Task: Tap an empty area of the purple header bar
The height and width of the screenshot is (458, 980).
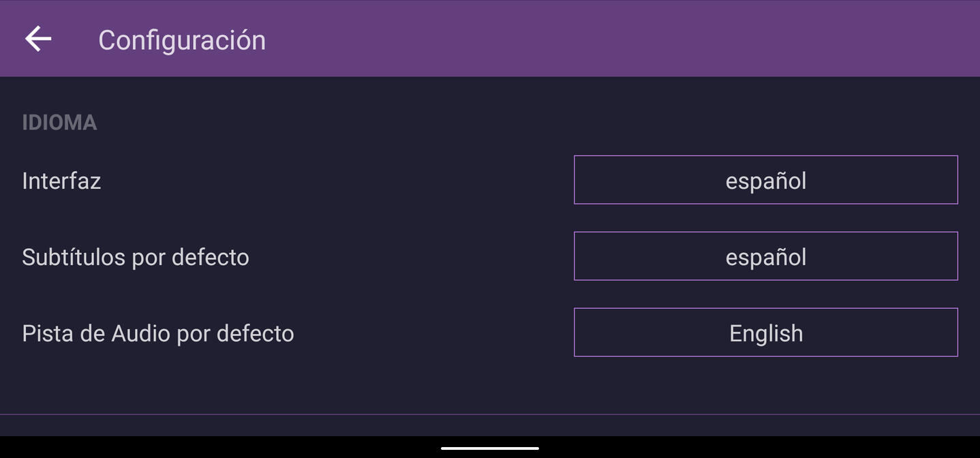Action: point(613,39)
